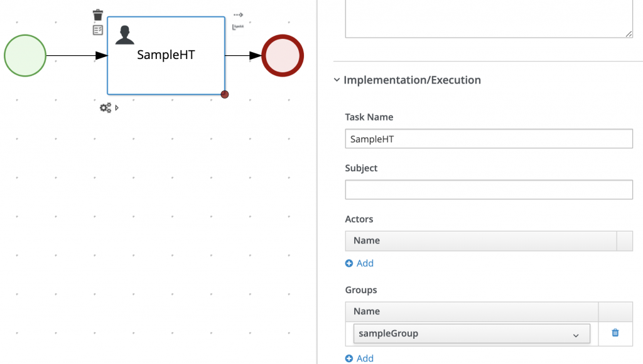This screenshot has height=364, width=643.
Task: Select the red end event circle
Action: [283, 56]
